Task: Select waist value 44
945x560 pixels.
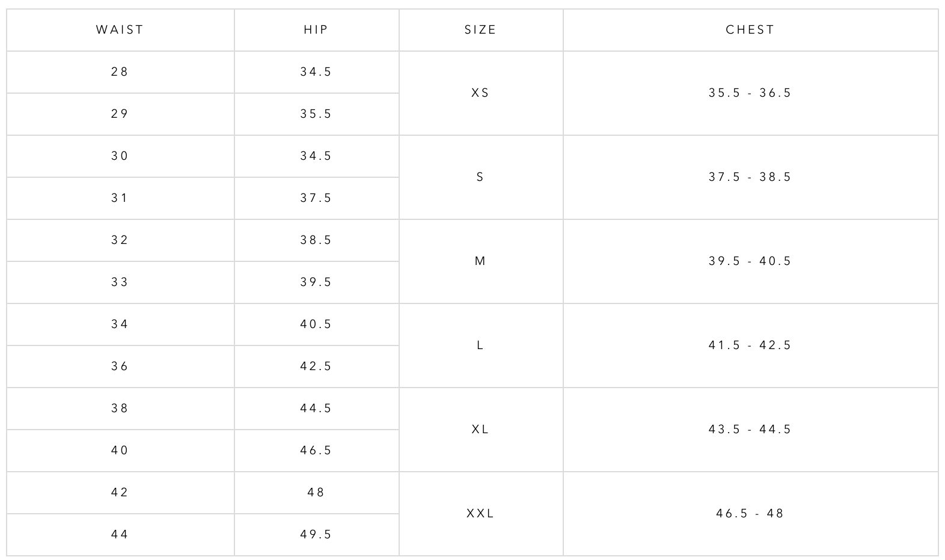Action: pos(120,535)
